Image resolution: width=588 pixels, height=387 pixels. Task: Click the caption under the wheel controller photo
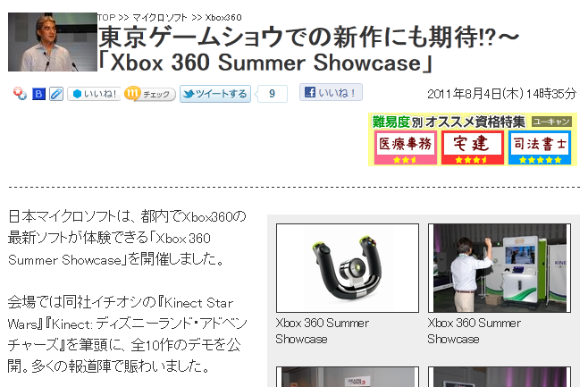coord(323,331)
